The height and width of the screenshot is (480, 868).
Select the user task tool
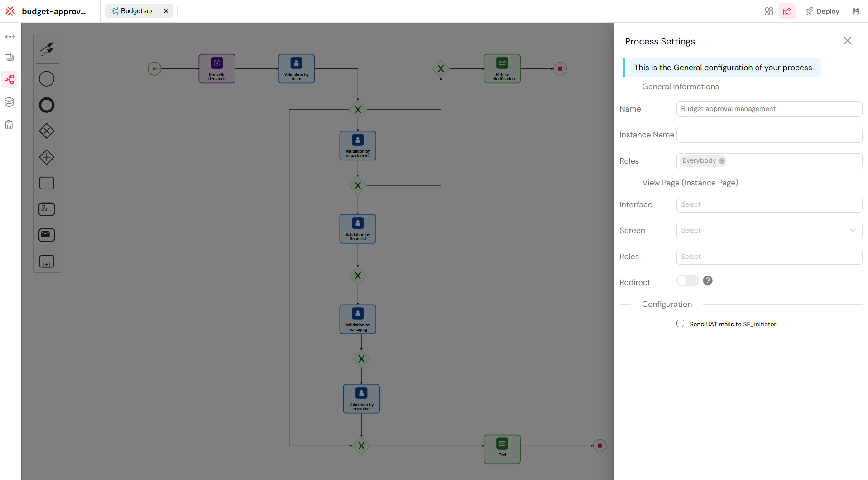tap(47, 209)
